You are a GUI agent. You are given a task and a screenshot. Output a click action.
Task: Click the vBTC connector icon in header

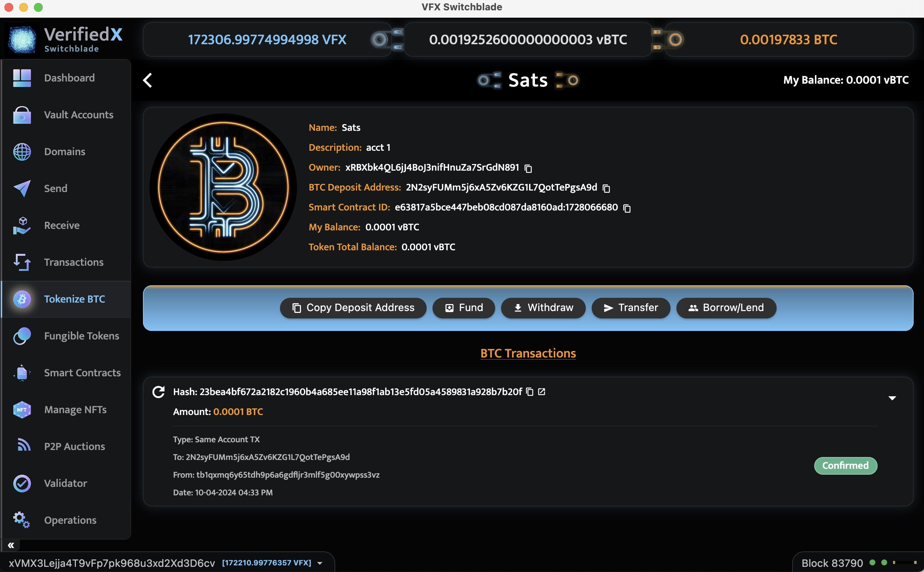click(387, 39)
